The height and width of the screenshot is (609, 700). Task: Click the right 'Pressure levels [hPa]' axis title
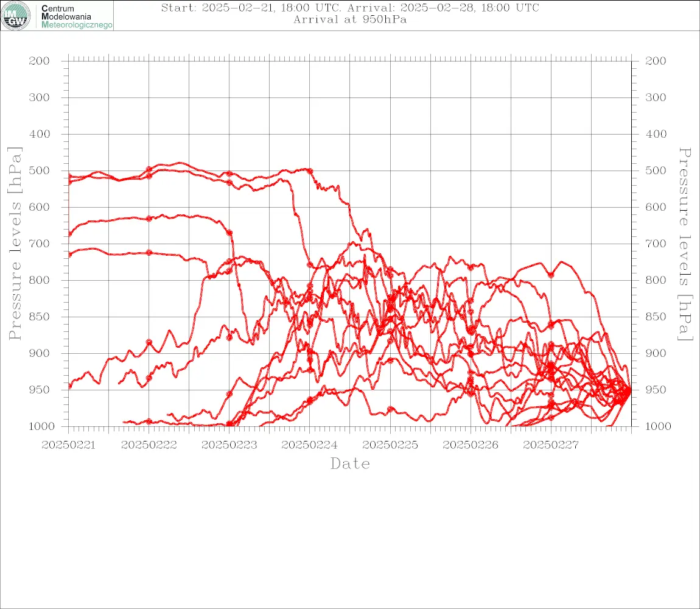point(685,244)
